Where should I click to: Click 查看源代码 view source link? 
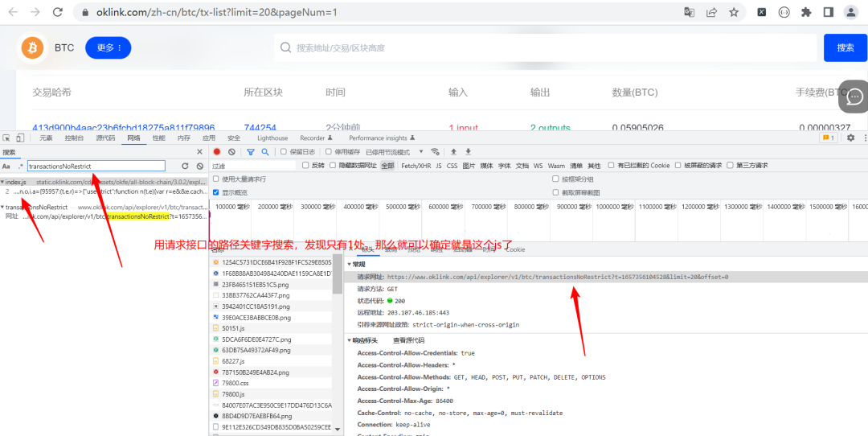coord(408,341)
